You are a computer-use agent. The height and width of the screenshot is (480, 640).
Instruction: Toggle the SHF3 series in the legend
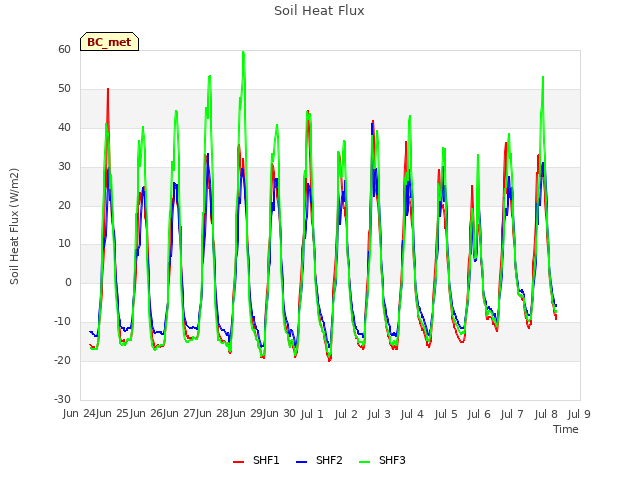[382, 460]
